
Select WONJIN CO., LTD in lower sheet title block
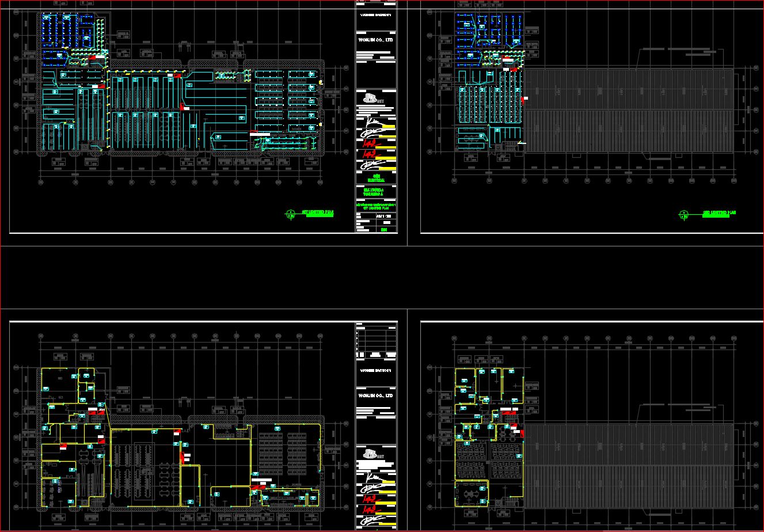tap(376, 396)
